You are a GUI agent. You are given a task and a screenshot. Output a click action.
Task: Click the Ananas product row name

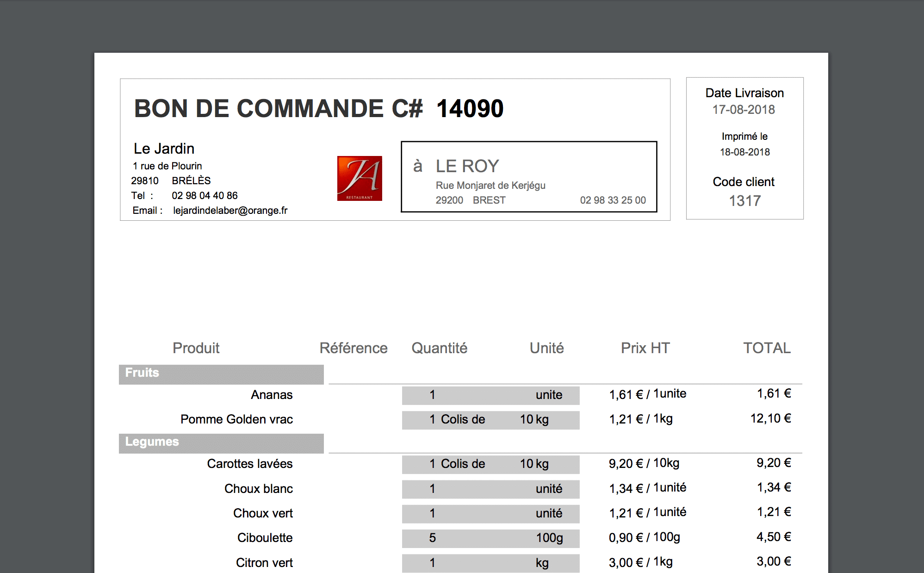pyautogui.click(x=272, y=395)
